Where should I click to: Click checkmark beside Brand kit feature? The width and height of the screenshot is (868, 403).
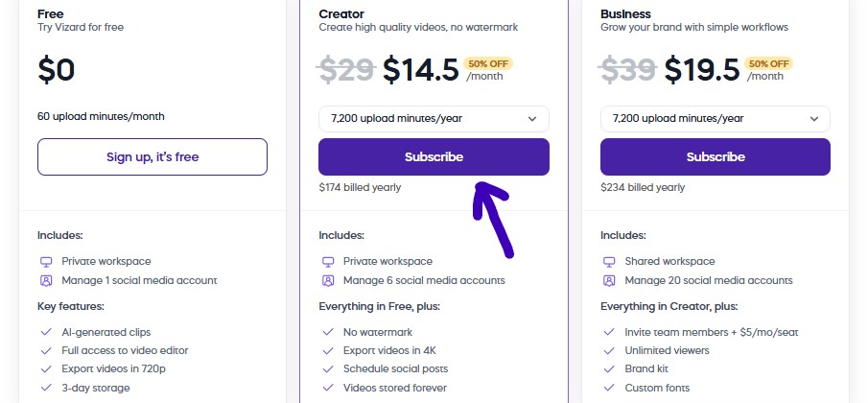pos(609,369)
